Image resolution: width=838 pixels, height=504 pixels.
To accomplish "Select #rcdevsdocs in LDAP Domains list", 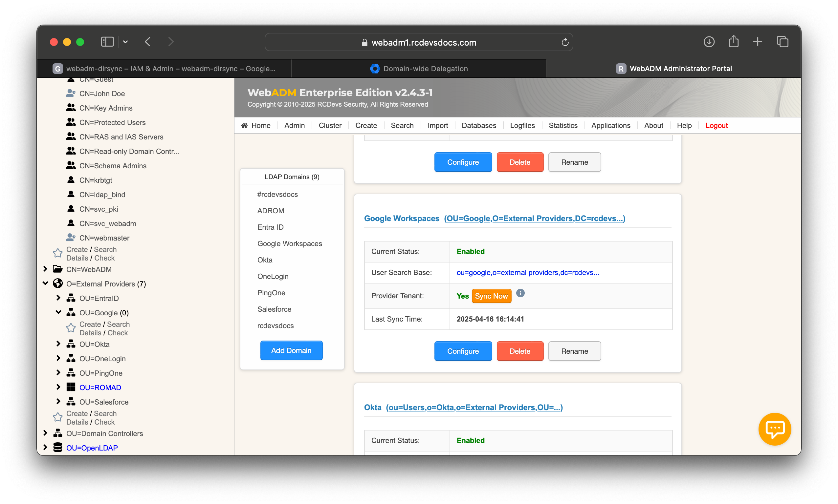I will 277,194.
